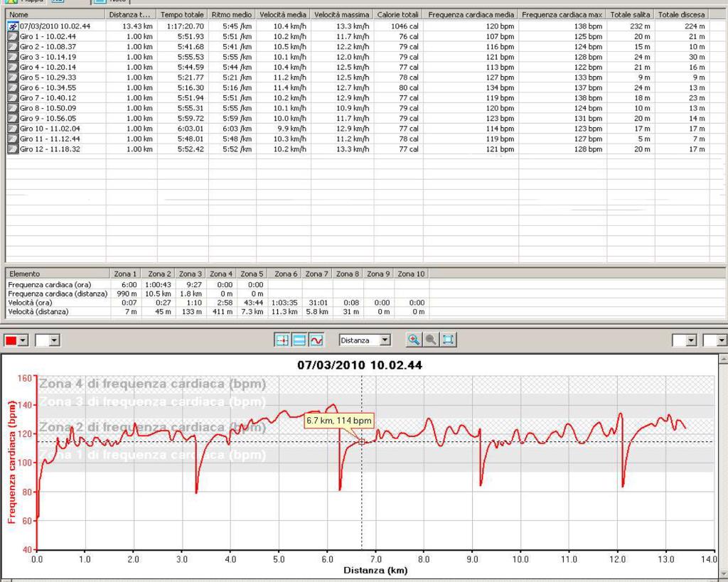Click the Frequenza cardiaca media column header
This screenshot has width=728, height=582.
click(470, 14)
